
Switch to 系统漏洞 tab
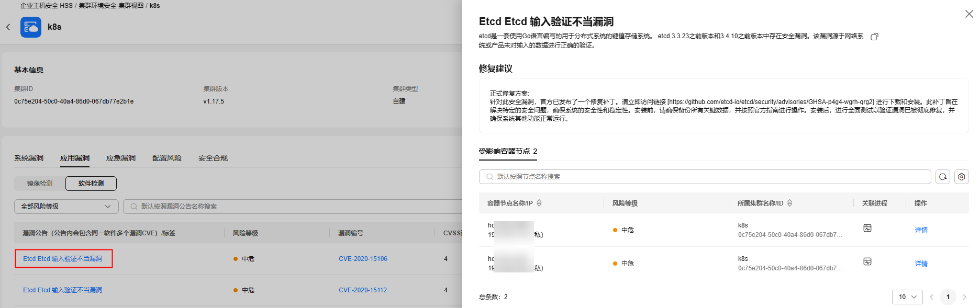click(x=29, y=158)
